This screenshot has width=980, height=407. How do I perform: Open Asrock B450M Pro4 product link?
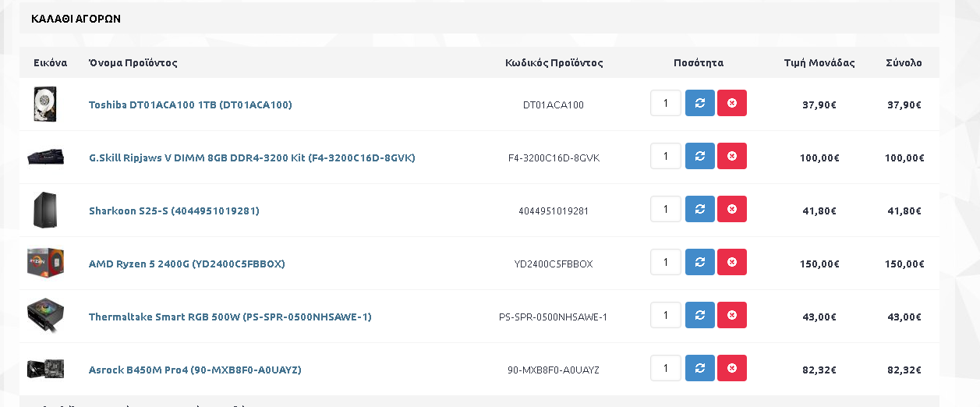[x=195, y=370]
